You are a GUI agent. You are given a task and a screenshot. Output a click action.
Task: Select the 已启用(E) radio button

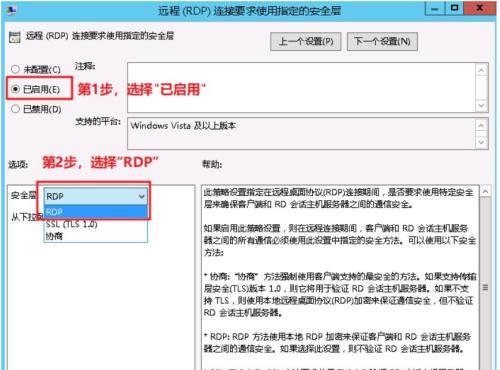tap(15, 89)
